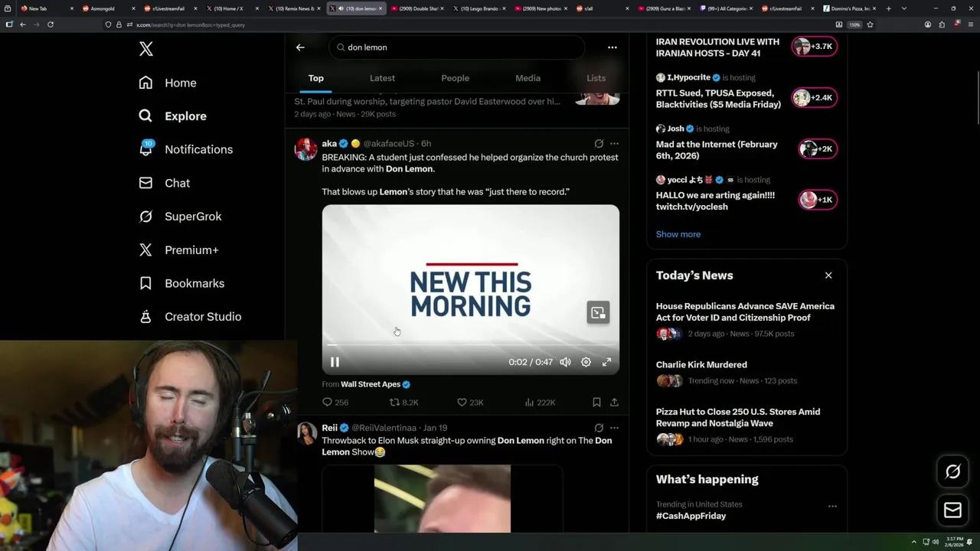Bookmark aka's post
Image resolution: width=980 pixels, height=551 pixels.
click(596, 403)
